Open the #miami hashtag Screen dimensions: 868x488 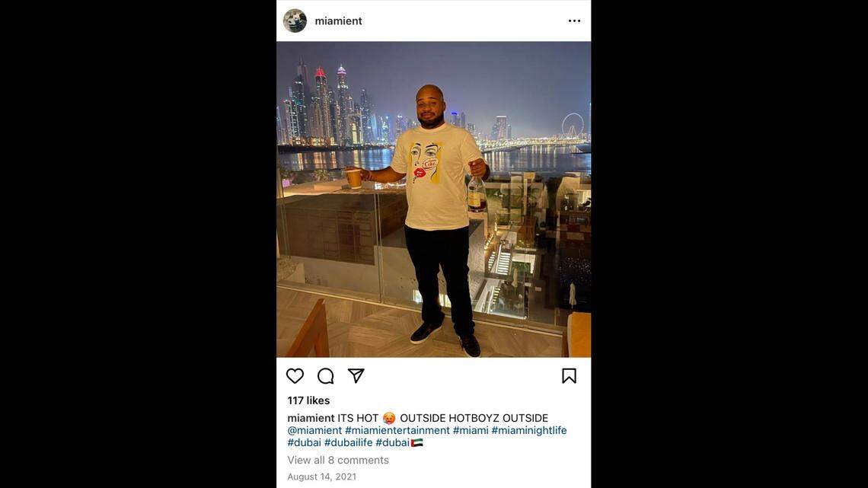(x=471, y=430)
